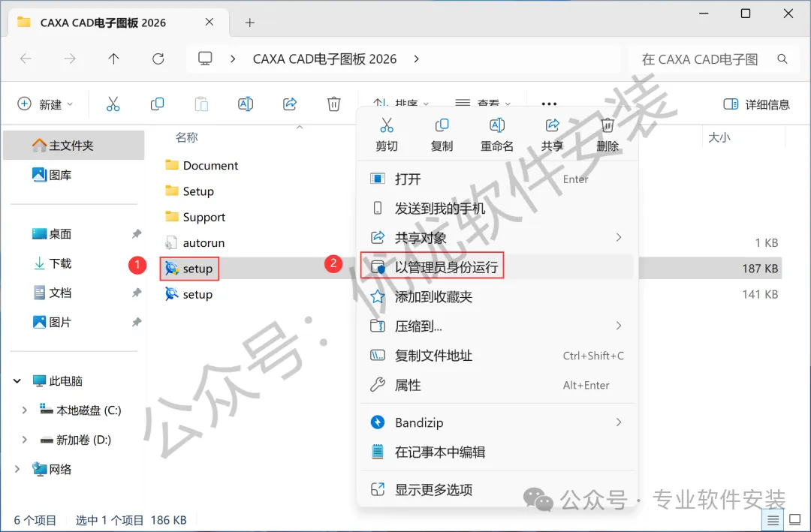The width and height of the screenshot is (811, 532).
Task: Open the 压缩到... submenu
Action: pyautogui.click(x=497, y=326)
